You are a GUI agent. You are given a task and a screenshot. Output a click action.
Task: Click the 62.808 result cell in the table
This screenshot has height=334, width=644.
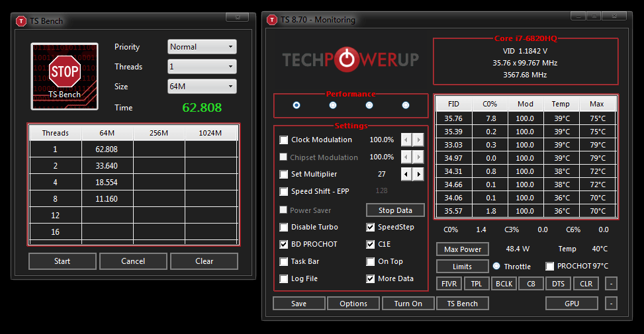(x=107, y=149)
